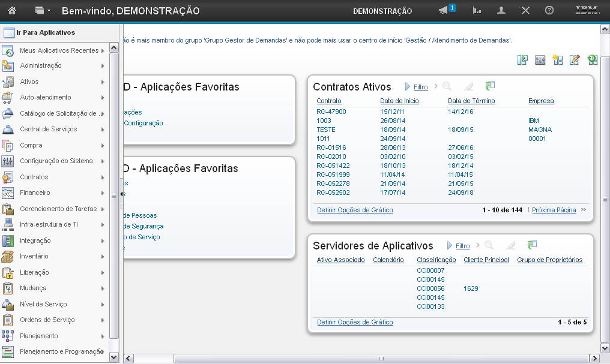Screen dimensions: 610x364
Task: Open the help question mark icon
Action: coord(549,11)
